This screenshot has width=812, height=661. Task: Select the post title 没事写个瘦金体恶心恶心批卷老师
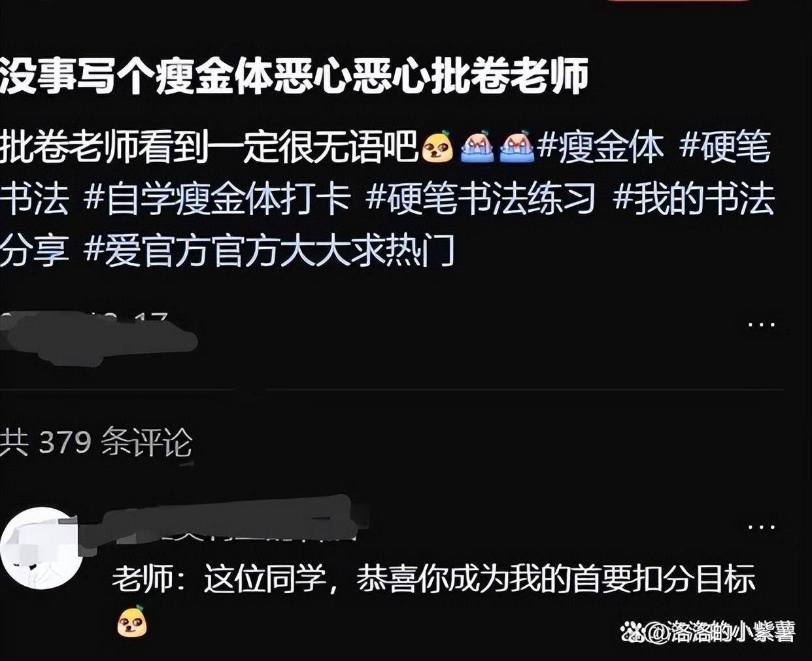(294, 76)
